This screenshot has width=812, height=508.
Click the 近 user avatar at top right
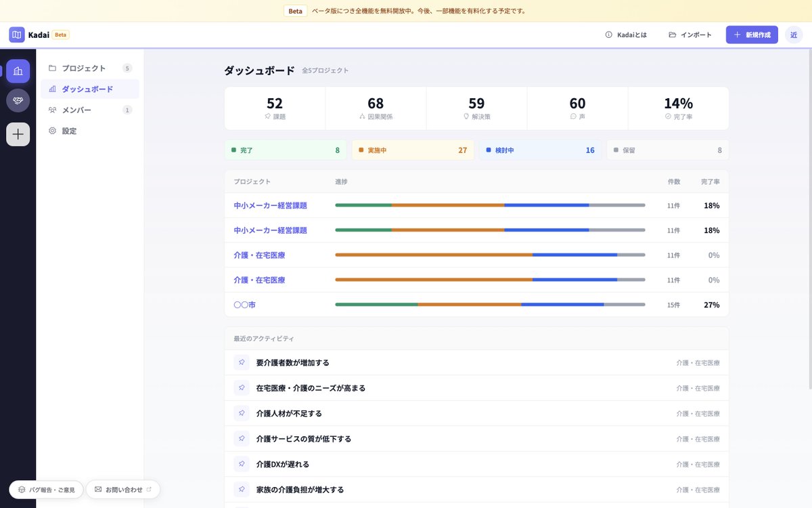pos(794,35)
